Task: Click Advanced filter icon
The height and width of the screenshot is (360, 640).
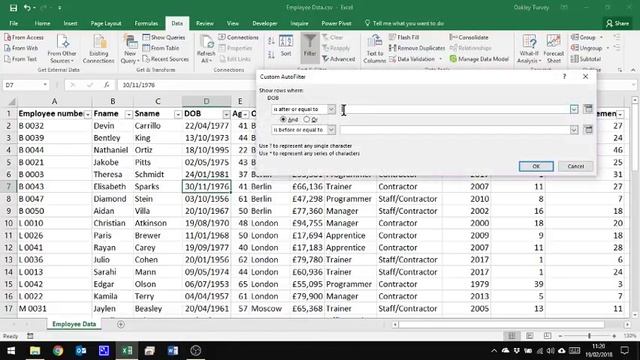Action: click(x=325, y=59)
